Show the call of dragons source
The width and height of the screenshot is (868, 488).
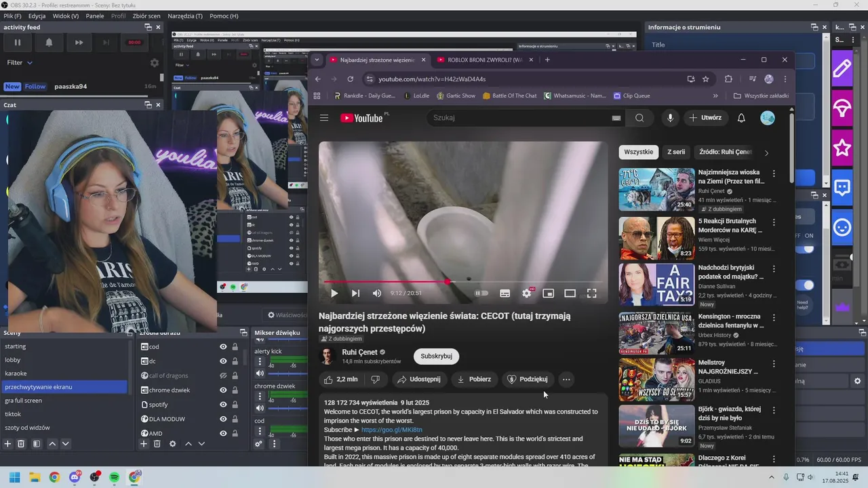point(223,375)
